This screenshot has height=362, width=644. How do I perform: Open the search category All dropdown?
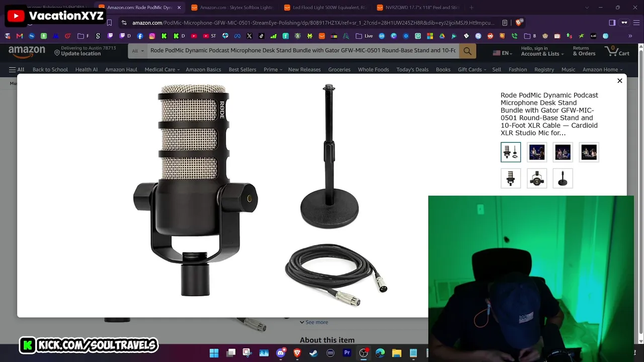(x=137, y=51)
